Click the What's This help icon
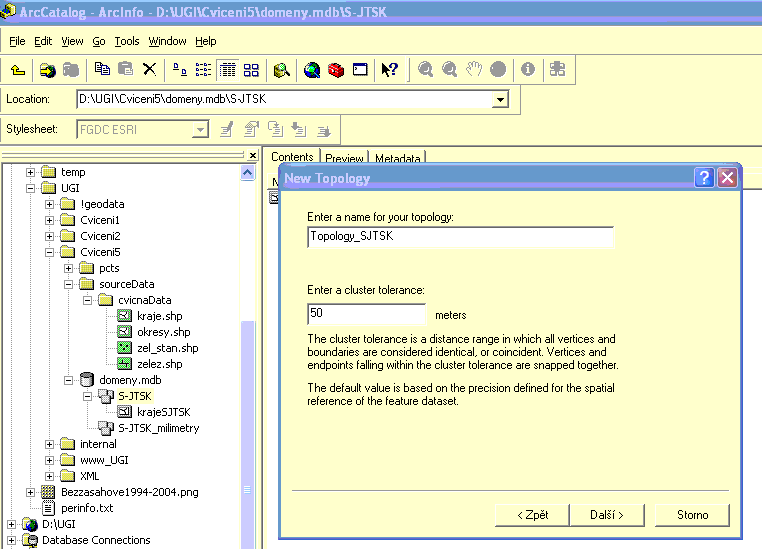Viewport: 762px width, 549px height. [x=390, y=70]
